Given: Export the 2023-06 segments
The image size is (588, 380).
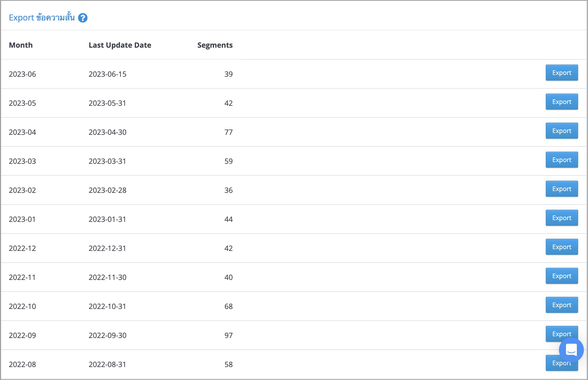Looking at the screenshot, I should coord(562,73).
